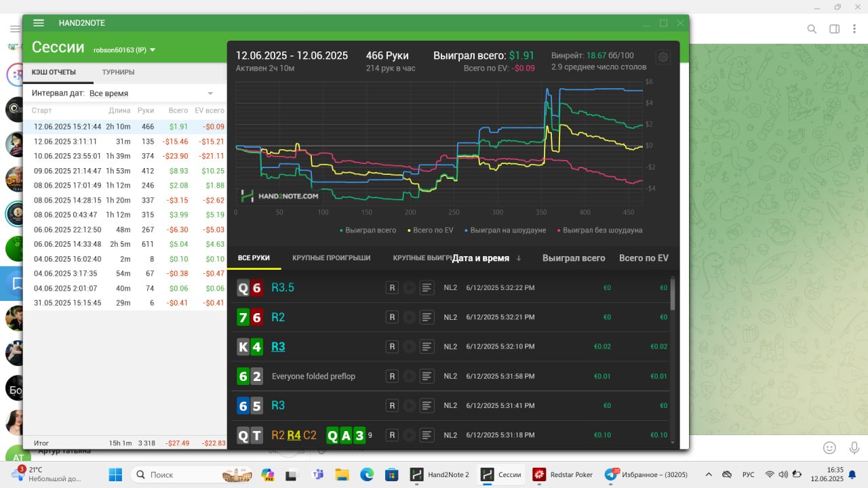Toggle Выиграл на шоудауне legend entry
Image resolution: width=868 pixels, height=488 pixels.
pos(505,230)
